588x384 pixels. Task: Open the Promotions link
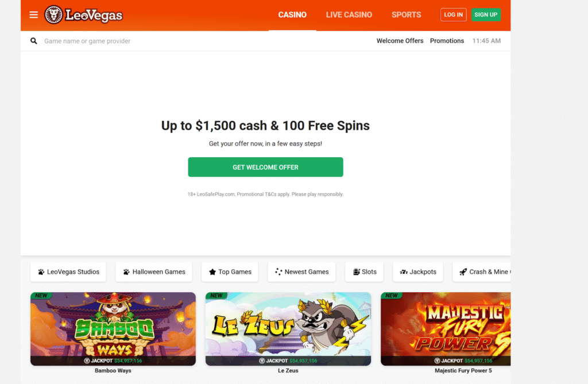[x=447, y=41]
